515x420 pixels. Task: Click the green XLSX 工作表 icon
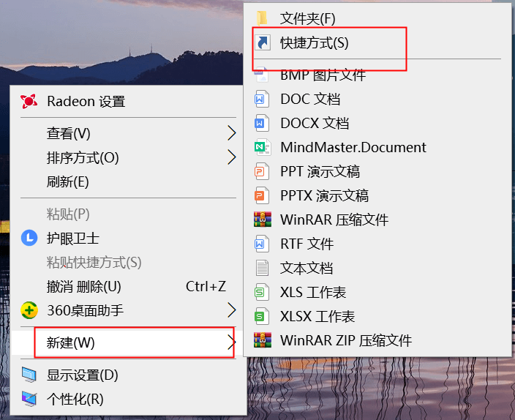(262, 317)
